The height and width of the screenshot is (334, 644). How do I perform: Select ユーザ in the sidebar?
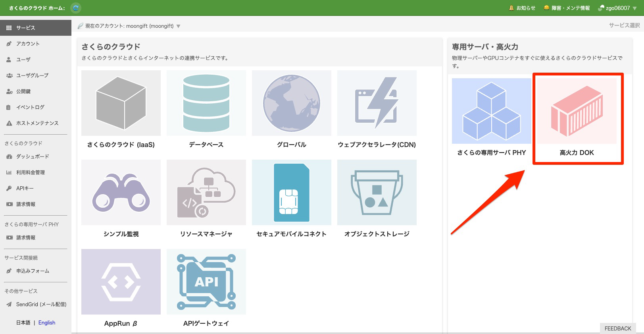pyautogui.click(x=36, y=60)
